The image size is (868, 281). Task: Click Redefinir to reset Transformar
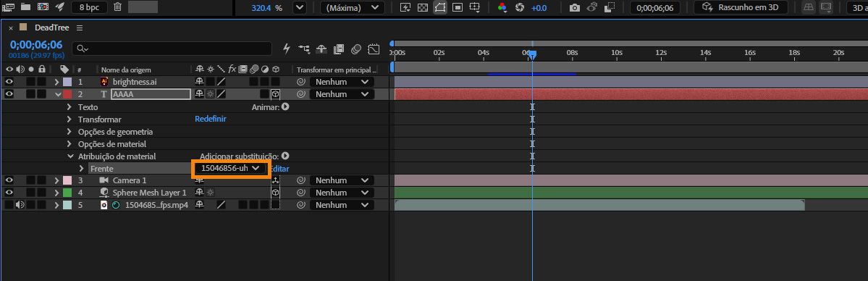click(211, 119)
